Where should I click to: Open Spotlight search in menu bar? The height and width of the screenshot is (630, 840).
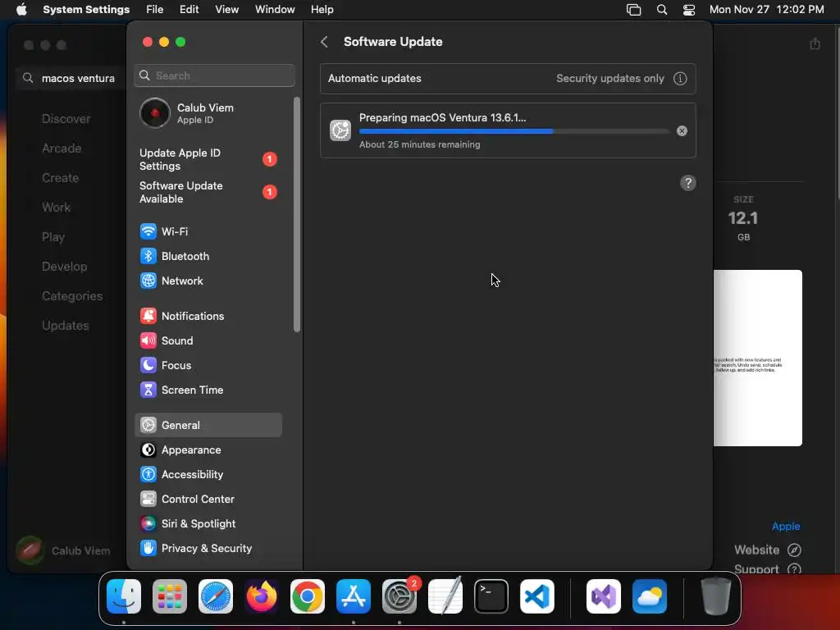(x=662, y=10)
